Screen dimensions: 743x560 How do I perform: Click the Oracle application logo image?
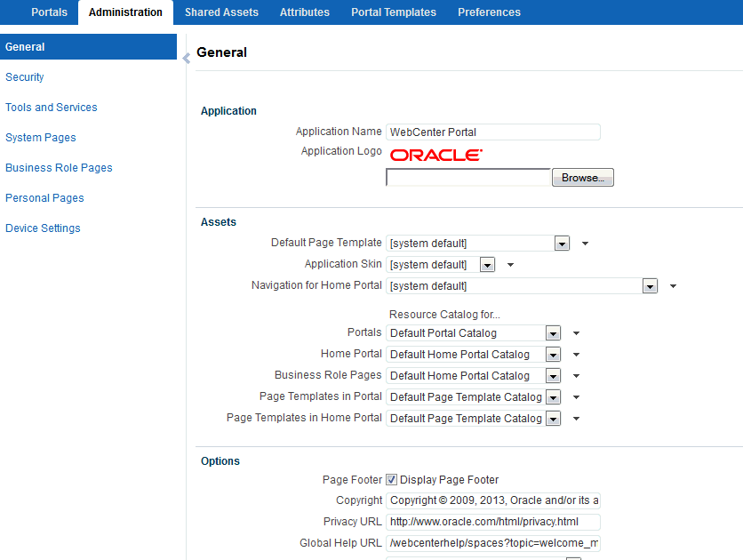tap(436, 156)
